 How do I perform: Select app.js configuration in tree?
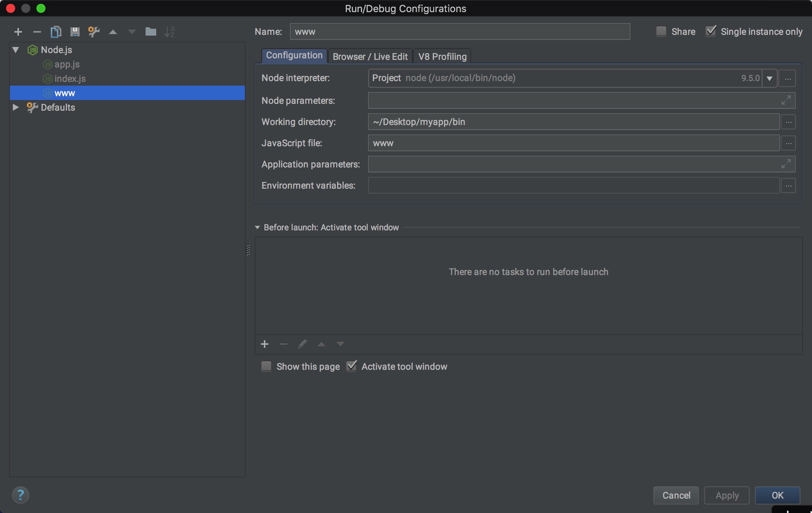tap(67, 64)
